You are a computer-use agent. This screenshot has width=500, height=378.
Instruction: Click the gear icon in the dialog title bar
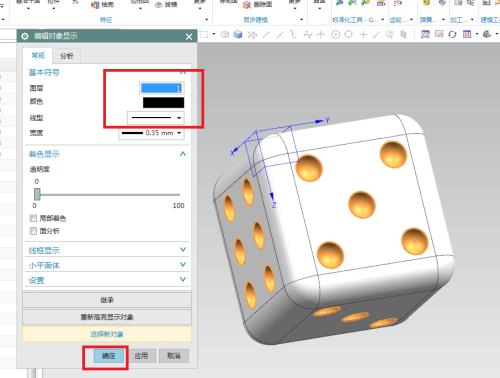(25, 36)
